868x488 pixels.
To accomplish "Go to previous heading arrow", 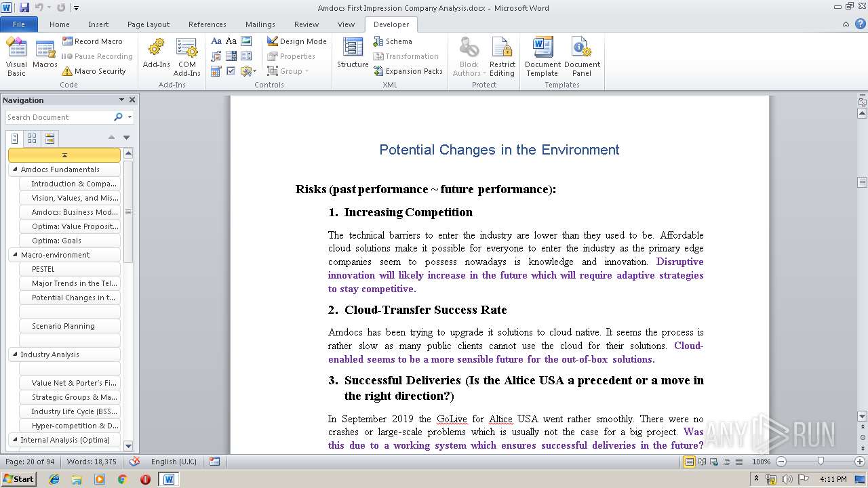I will [x=111, y=138].
